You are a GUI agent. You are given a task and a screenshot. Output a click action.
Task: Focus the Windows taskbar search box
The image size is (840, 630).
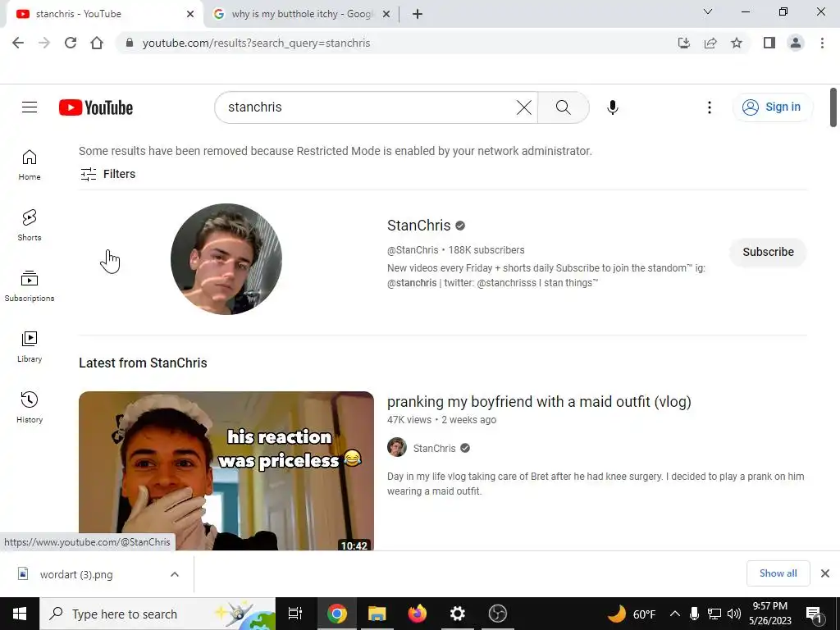(157, 614)
